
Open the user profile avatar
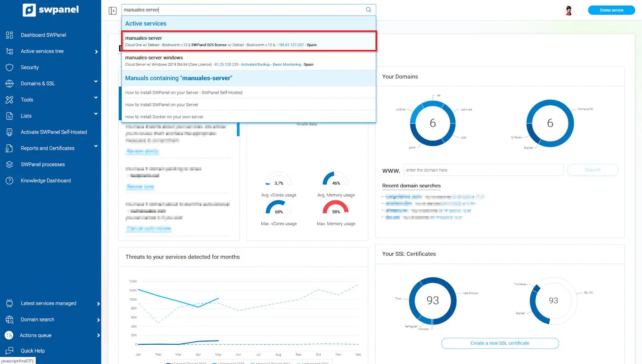click(x=569, y=10)
